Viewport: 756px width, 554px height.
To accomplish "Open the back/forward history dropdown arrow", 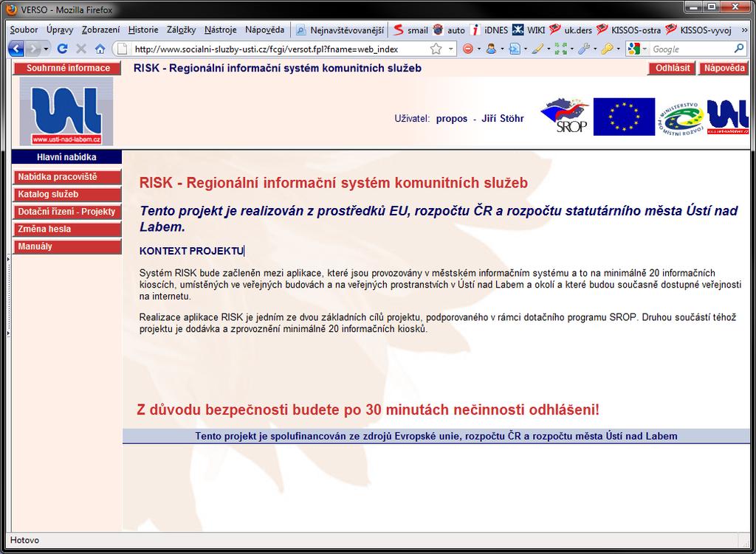I will click(x=47, y=49).
